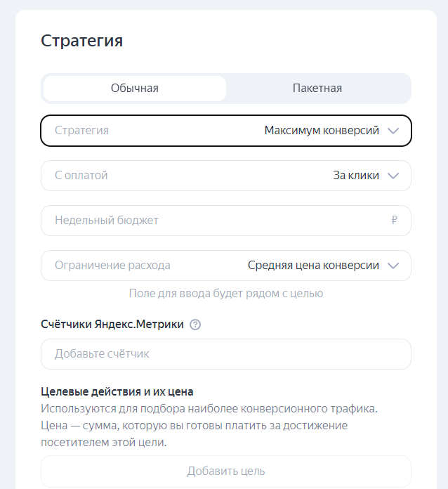Click the С оплатой field label
This screenshot has height=489, width=448.
[x=81, y=176]
